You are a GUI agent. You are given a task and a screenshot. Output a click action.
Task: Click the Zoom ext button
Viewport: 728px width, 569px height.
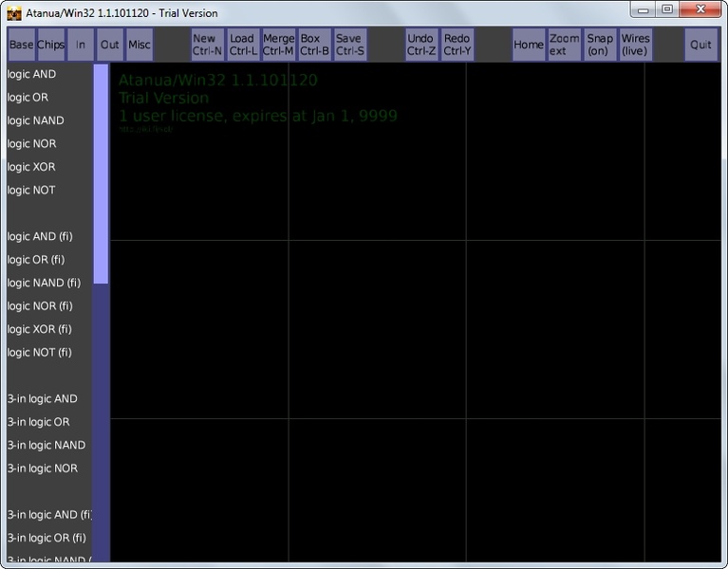(x=564, y=45)
